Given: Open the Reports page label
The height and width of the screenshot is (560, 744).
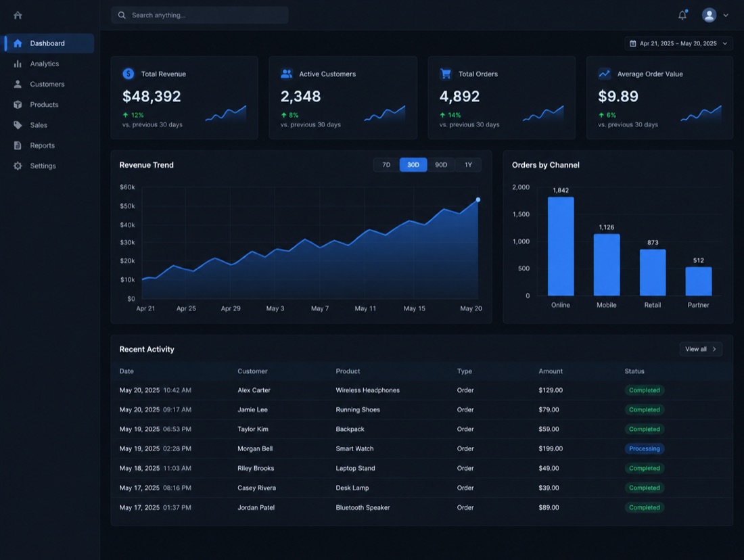Looking at the screenshot, I should (42, 145).
